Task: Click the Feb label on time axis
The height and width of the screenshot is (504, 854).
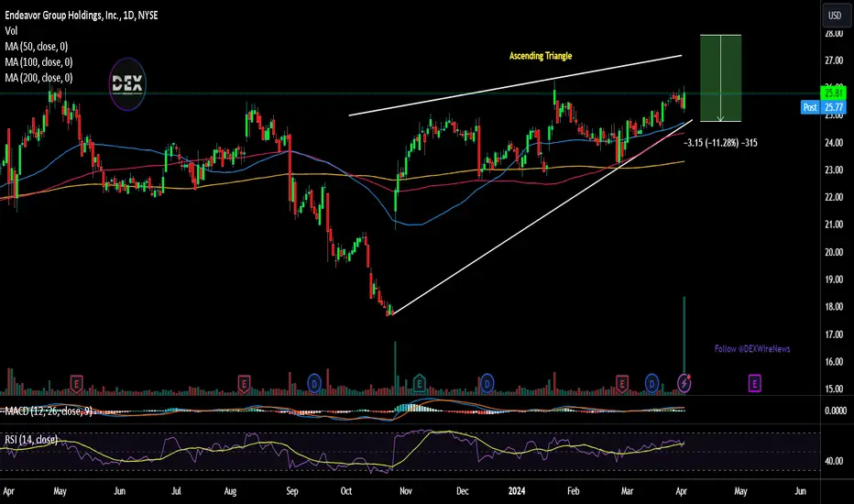Action: pos(573,491)
